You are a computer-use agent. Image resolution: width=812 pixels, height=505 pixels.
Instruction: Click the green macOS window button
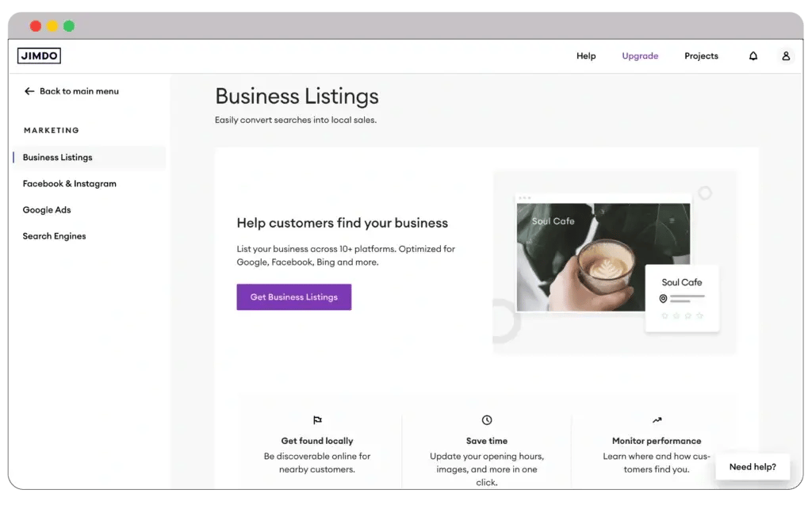coord(69,26)
